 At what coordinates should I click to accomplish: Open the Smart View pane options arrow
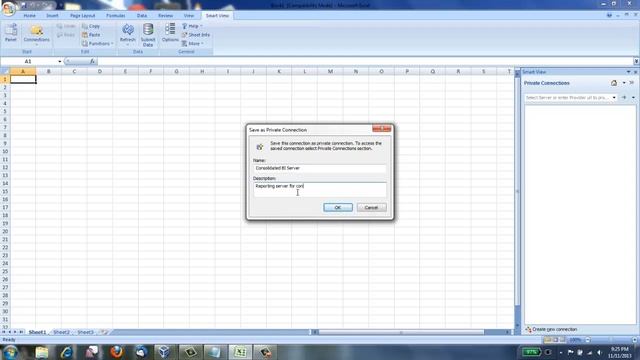click(x=628, y=72)
